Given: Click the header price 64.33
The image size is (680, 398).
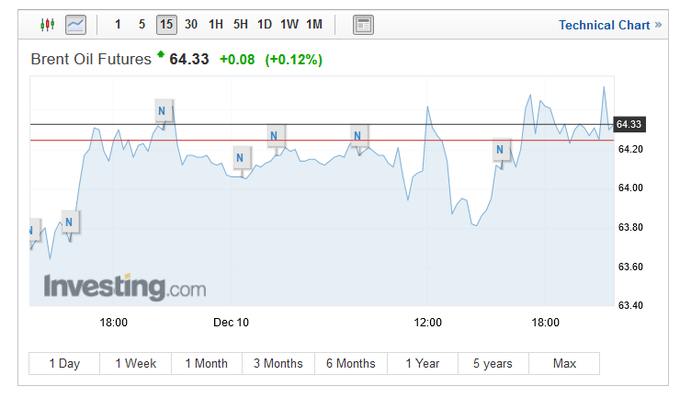Looking at the screenshot, I should tap(189, 59).
